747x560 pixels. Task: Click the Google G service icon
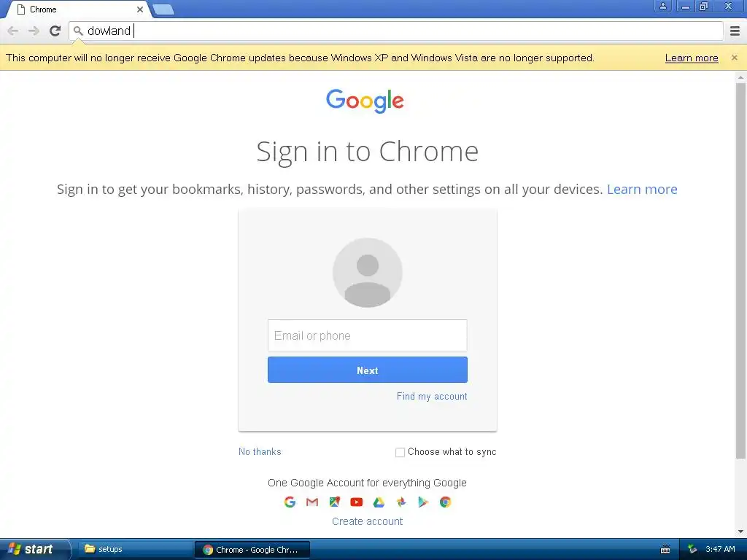[x=290, y=502]
